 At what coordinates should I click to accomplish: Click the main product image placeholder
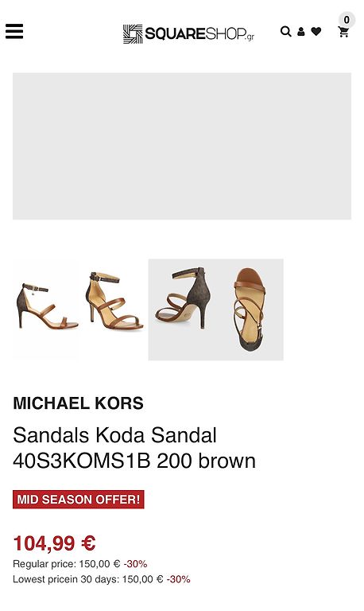pyautogui.click(x=182, y=146)
